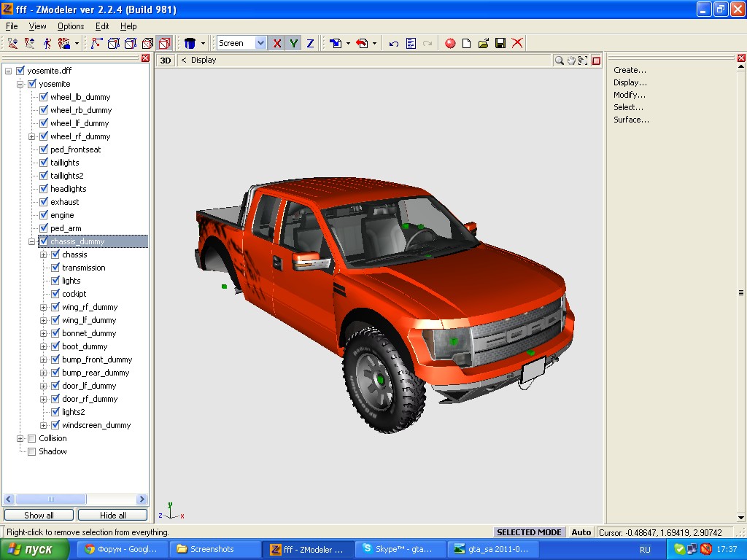This screenshot has height=560, width=747.
Task: Click the polygons level cube icon
Action: click(x=131, y=43)
